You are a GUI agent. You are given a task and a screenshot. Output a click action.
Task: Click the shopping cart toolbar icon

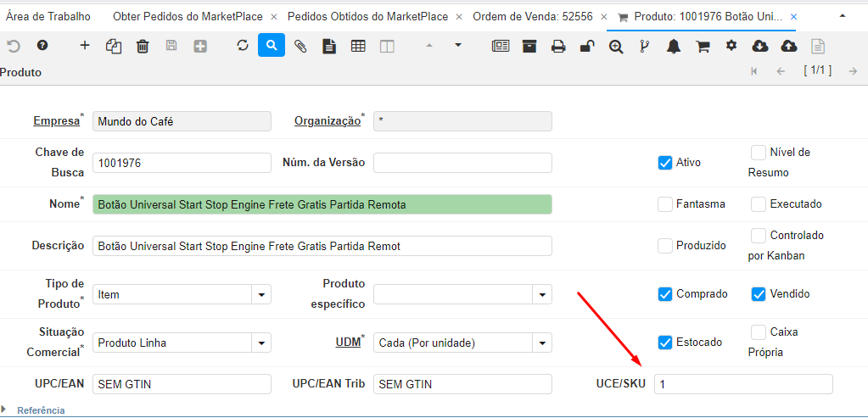click(x=703, y=46)
